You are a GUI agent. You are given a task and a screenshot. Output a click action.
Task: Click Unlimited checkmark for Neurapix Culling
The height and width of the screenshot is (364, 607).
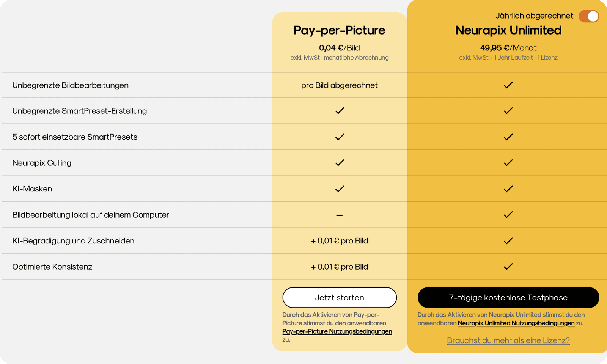tap(508, 163)
